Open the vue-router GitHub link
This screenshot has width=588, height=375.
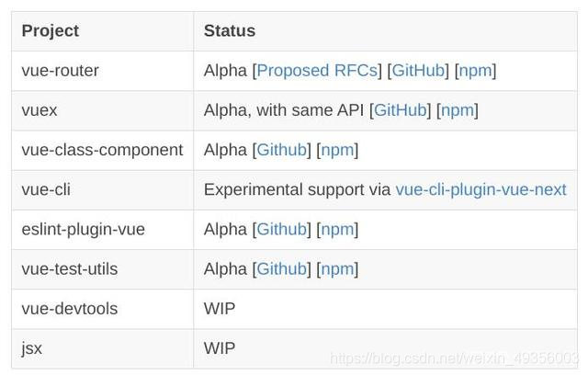point(418,71)
